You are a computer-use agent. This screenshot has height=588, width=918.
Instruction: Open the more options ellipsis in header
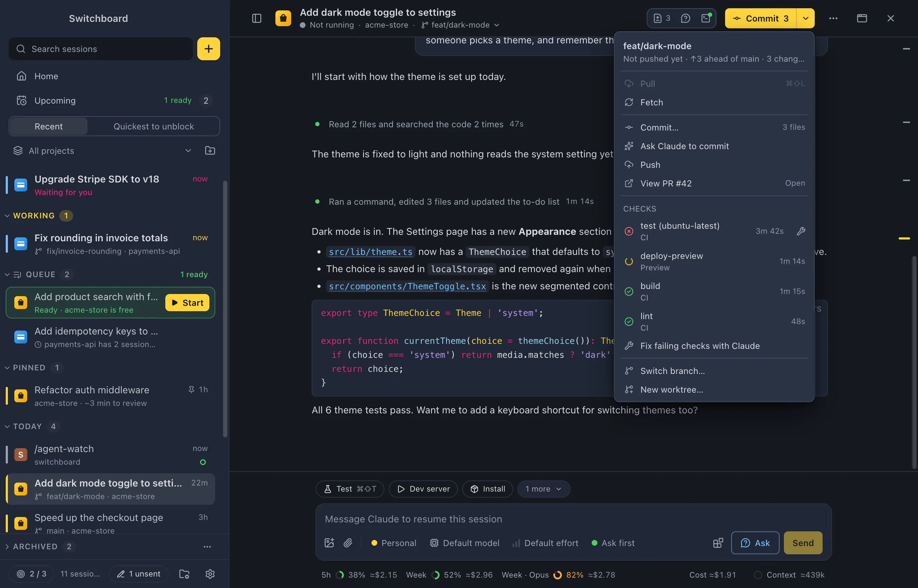(x=833, y=18)
